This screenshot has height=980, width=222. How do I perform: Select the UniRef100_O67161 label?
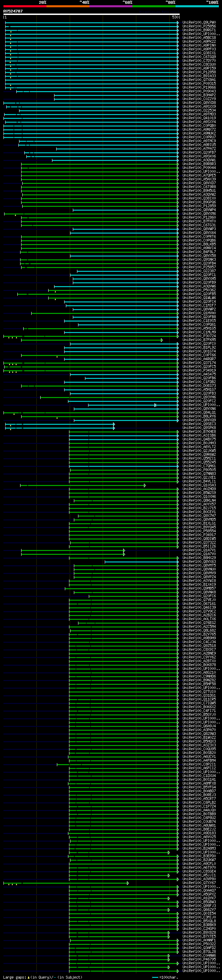(199, 604)
